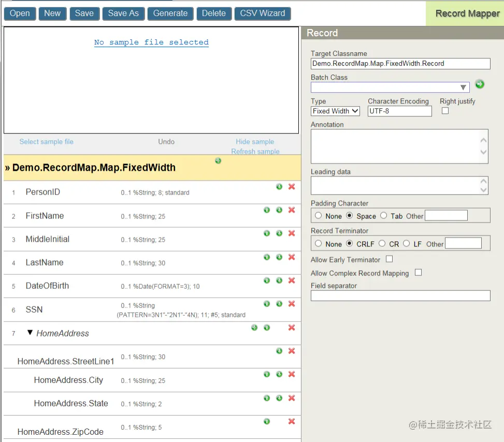Select None for Padding Character
Screen dimensions: 504x442
point(318,215)
